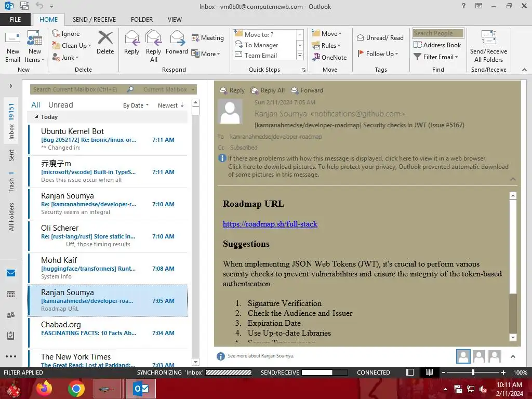The height and width of the screenshot is (399, 532).
Task: Open Ubuntu Kernel Bot email
Action: pos(108,139)
